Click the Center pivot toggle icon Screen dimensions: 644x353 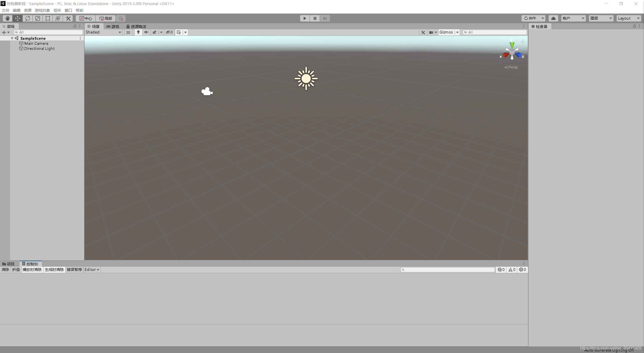point(86,18)
